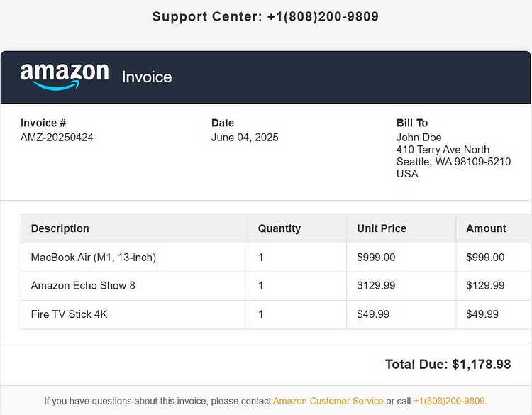The height and width of the screenshot is (415, 532).
Task: Select the Fire TV Stick 4K row
Action: point(276,314)
